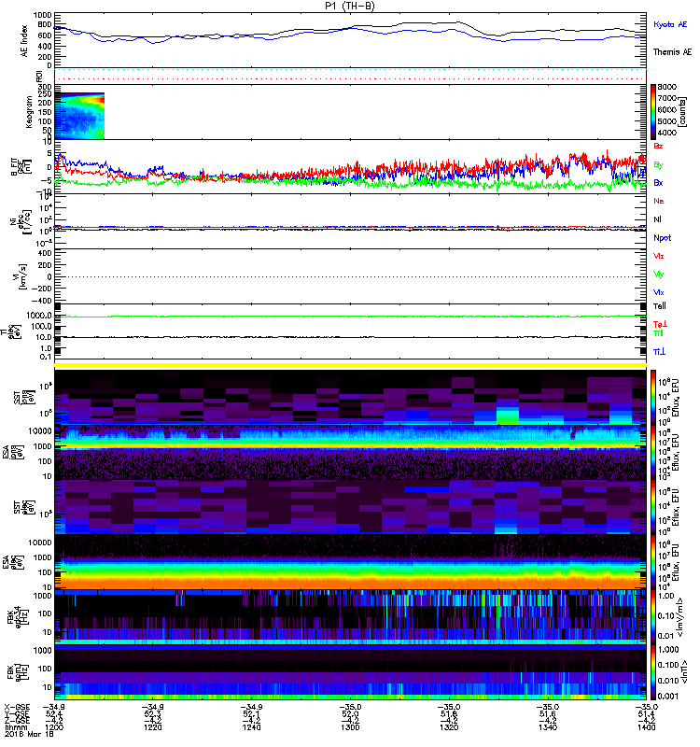Click the '1240' time axis label
Image resolution: width=700 pixels, height=747 pixels.
pyautogui.click(x=251, y=727)
